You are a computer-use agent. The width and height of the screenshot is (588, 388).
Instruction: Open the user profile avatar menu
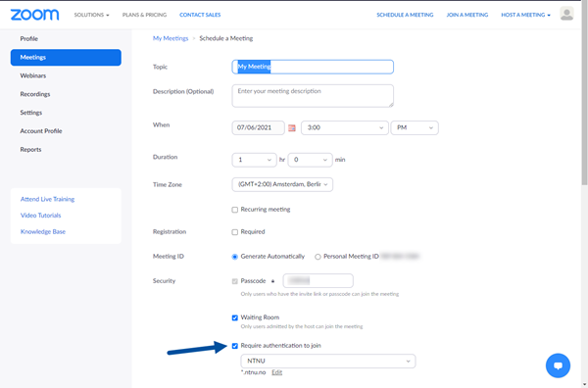tap(566, 14)
